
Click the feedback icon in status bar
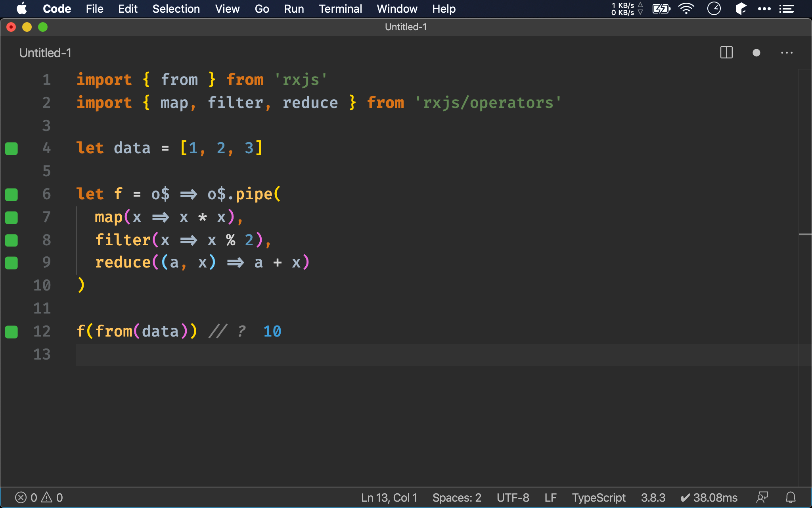click(762, 498)
